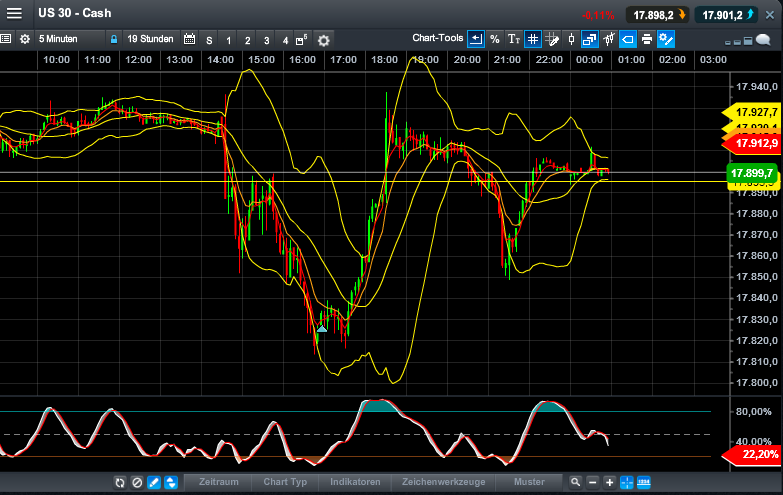Open the large gear preset settings

[324, 40]
